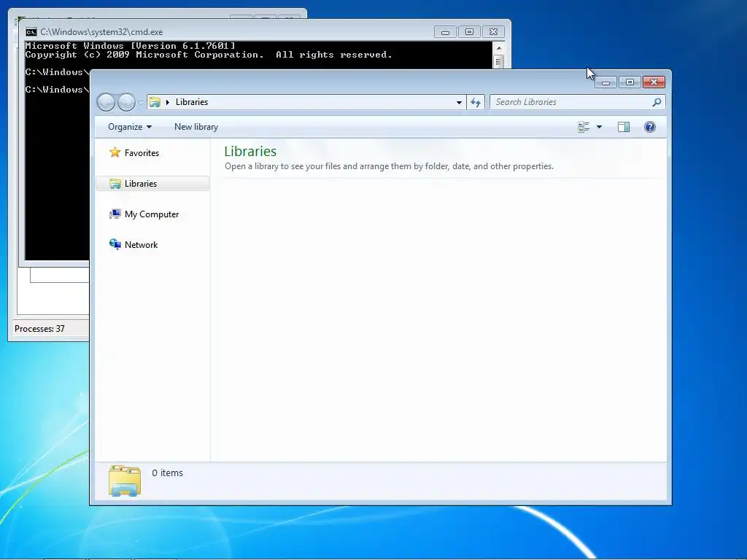Click the cmd.exe title text
Screen dimensions: 747x560
click(101, 32)
